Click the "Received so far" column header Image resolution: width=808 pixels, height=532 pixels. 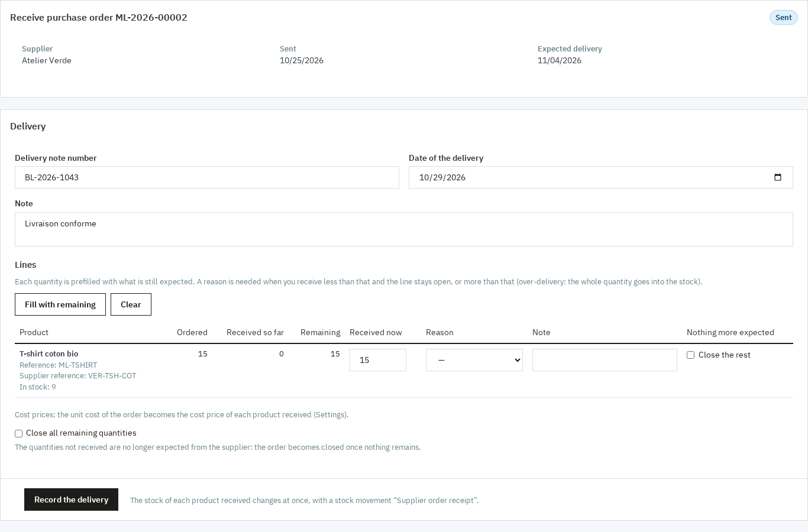click(255, 332)
